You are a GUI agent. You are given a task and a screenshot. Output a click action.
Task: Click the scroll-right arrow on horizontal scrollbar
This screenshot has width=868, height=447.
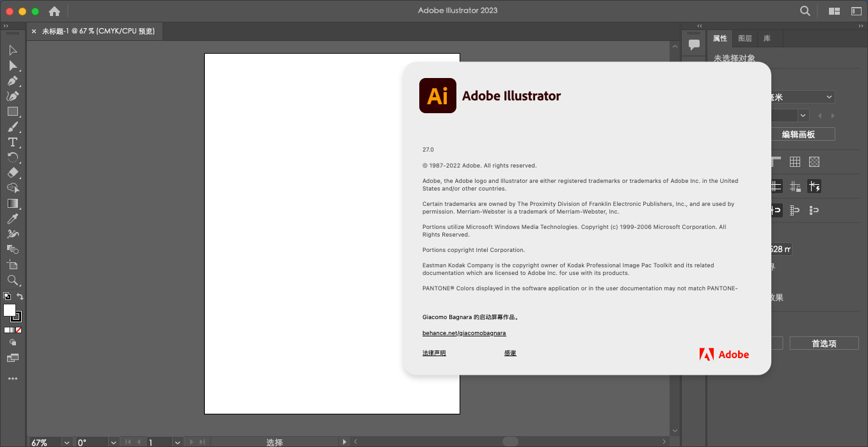click(664, 441)
